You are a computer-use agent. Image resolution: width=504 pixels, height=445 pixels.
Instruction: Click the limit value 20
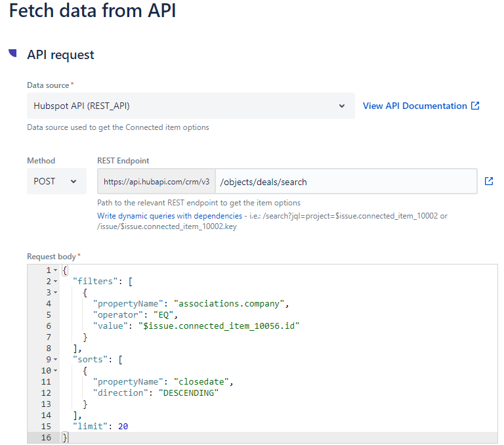point(123,426)
